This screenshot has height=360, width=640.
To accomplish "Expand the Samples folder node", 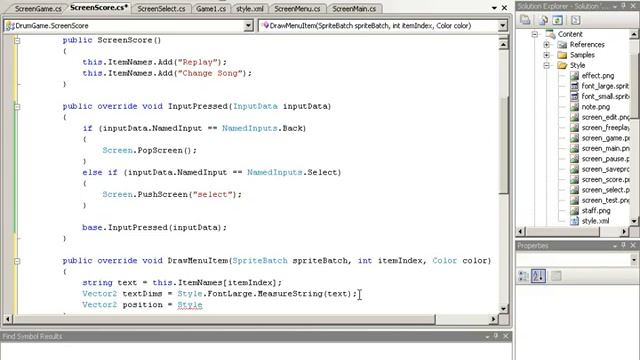I will click(x=547, y=55).
